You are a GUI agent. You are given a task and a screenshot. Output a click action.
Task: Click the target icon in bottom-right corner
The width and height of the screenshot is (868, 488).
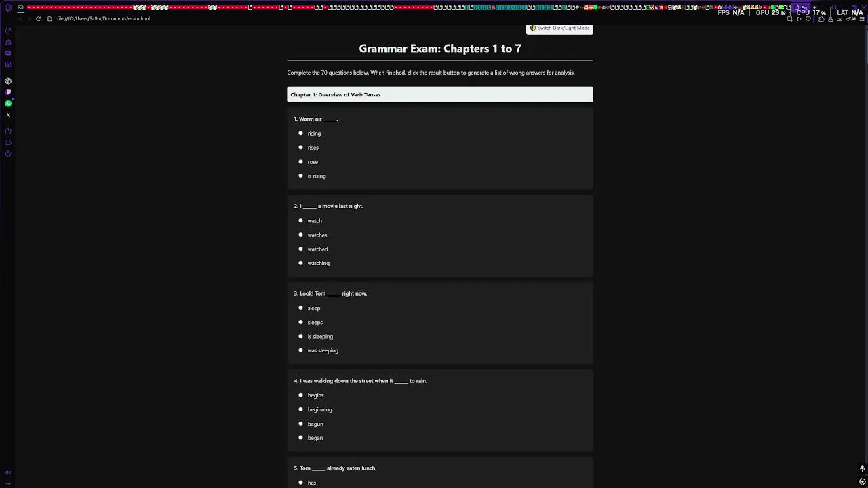[862, 481]
